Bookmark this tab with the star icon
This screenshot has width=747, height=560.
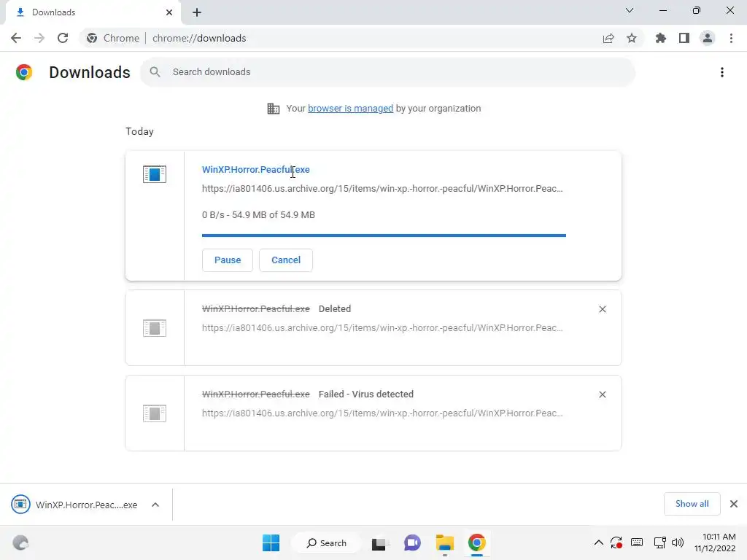click(632, 38)
